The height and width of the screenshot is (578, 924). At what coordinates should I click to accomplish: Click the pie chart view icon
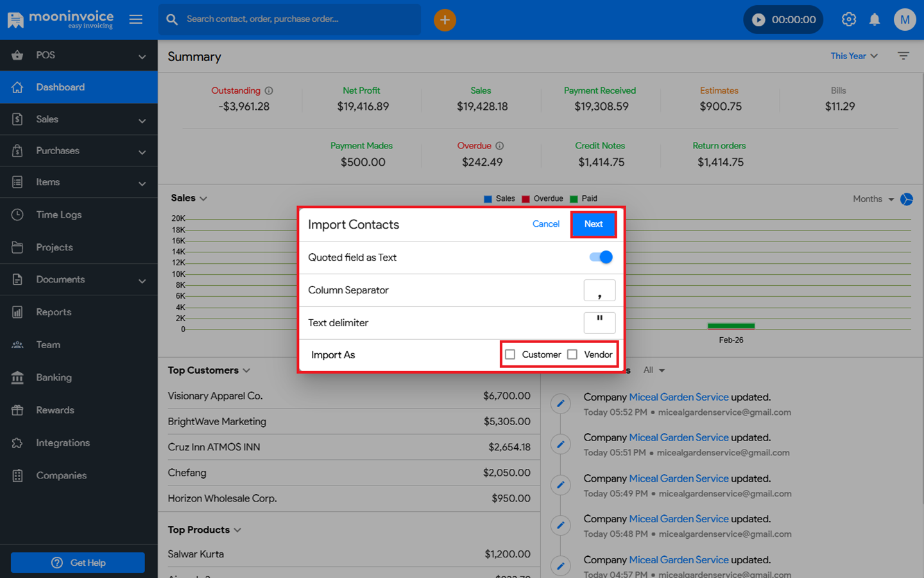pyautogui.click(x=907, y=199)
